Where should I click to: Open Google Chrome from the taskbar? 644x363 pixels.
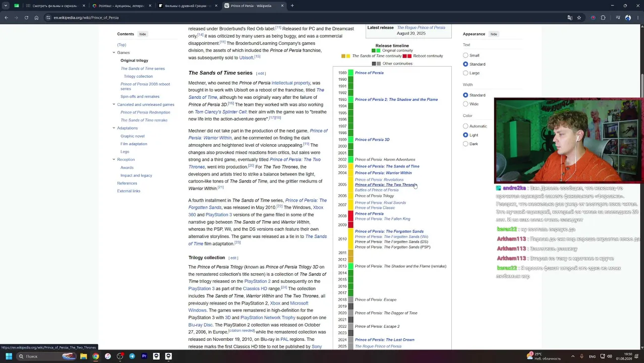pos(95,356)
